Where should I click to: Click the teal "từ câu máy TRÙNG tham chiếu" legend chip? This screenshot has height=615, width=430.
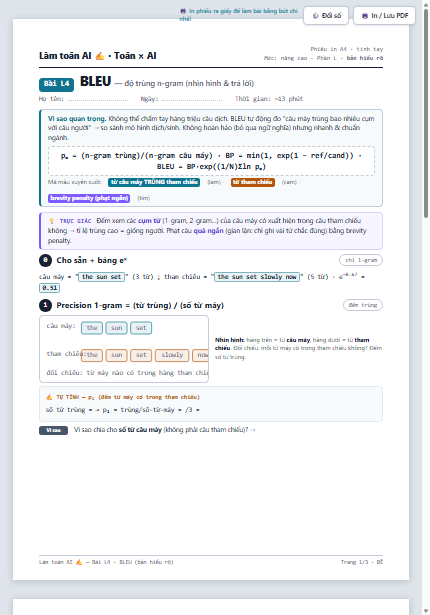coord(154,182)
